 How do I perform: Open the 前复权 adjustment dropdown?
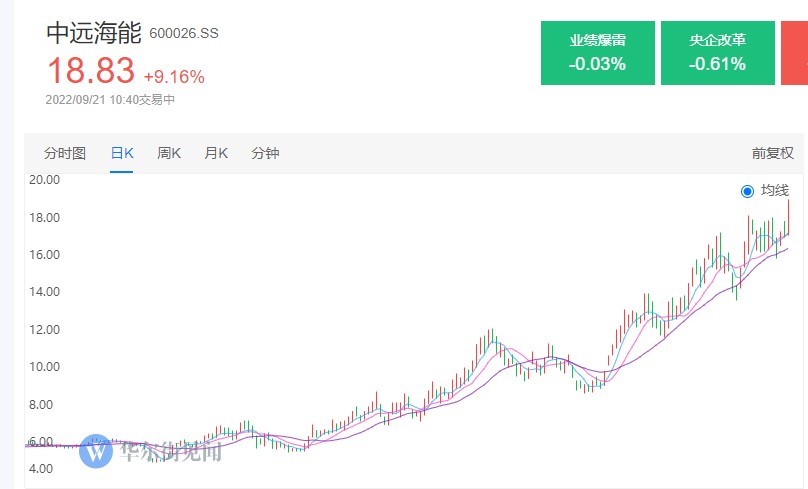(x=772, y=153)
